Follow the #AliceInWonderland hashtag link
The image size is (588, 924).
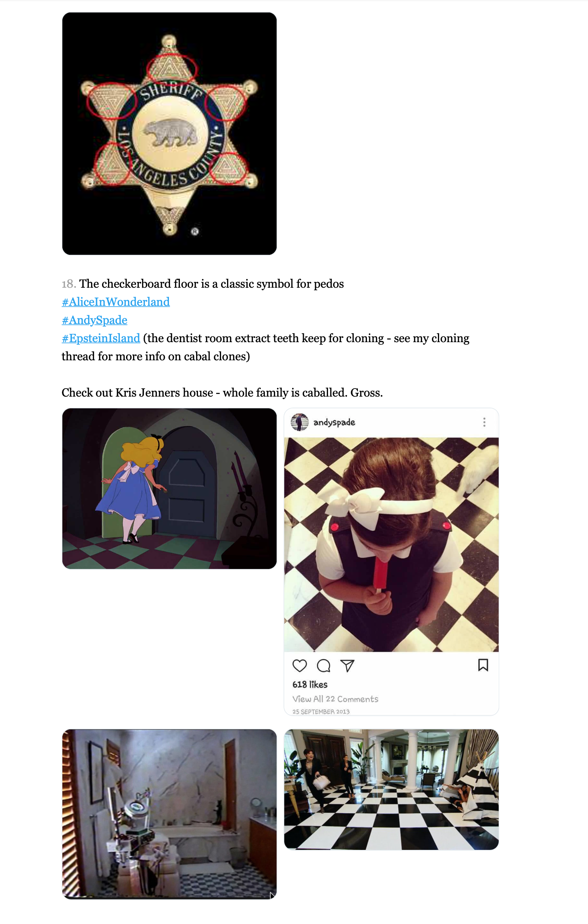tap(116, 302)
